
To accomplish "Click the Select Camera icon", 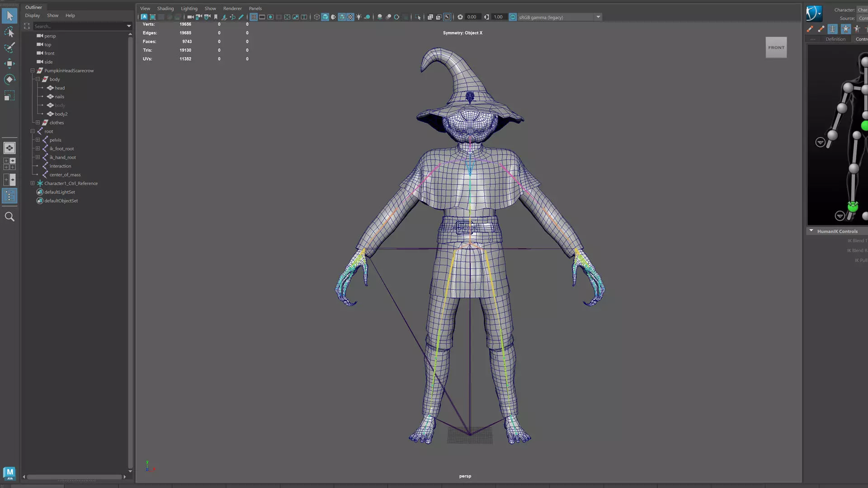I will pyautogui.click(x=190, y=17).
